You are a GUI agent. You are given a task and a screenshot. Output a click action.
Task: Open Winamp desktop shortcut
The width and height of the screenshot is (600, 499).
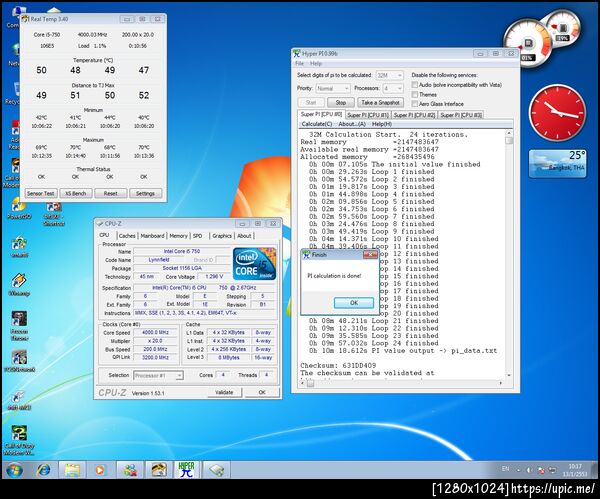(x=19, y=285)
